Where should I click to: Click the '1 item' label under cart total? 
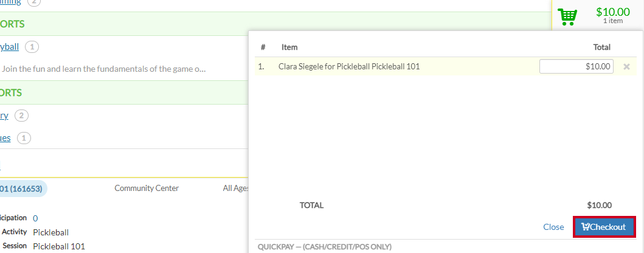pos(613,21)
